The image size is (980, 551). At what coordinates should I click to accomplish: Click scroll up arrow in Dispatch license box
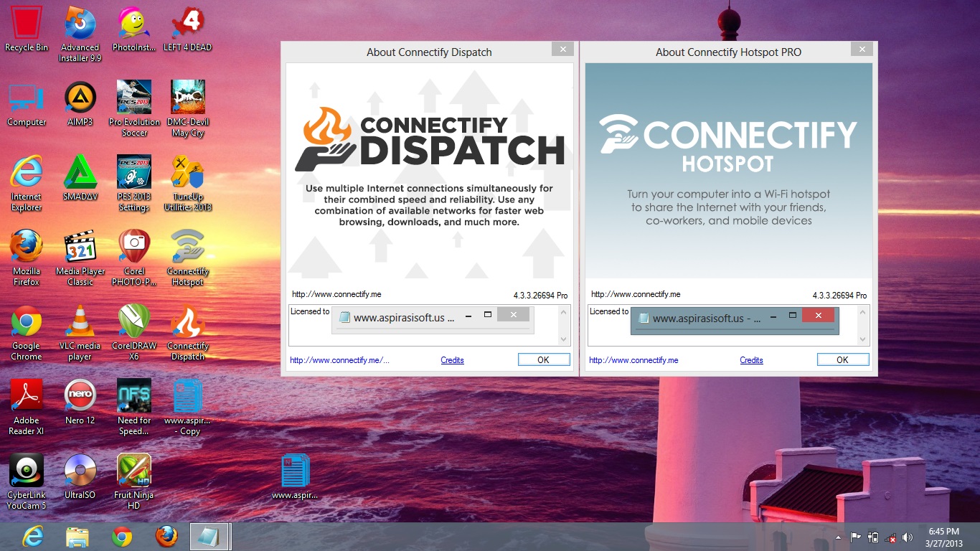564,312
